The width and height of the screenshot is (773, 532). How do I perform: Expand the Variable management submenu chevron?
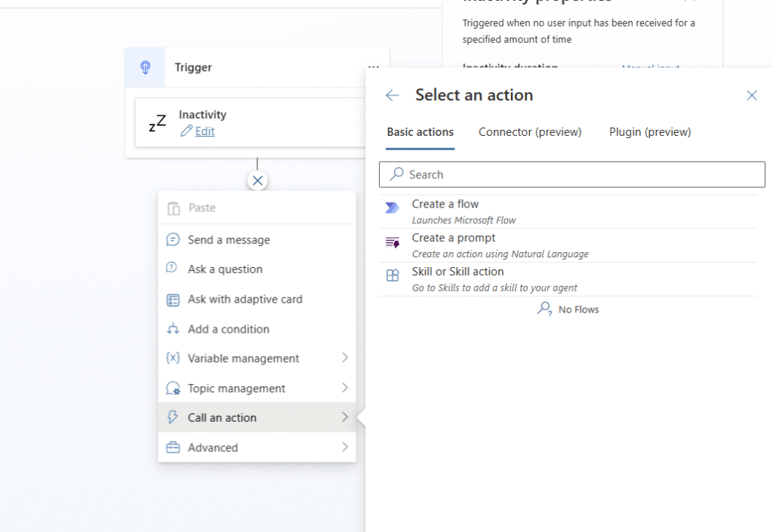[345, 358]
